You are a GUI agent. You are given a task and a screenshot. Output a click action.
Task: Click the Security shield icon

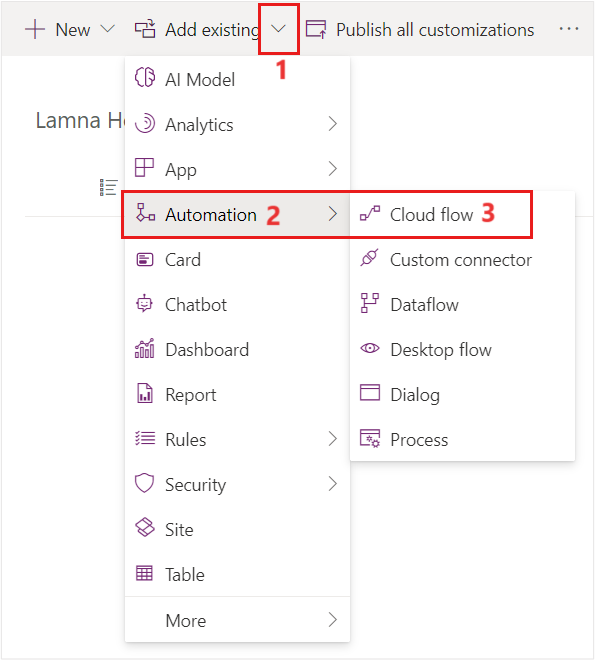[x=144, y=483]
